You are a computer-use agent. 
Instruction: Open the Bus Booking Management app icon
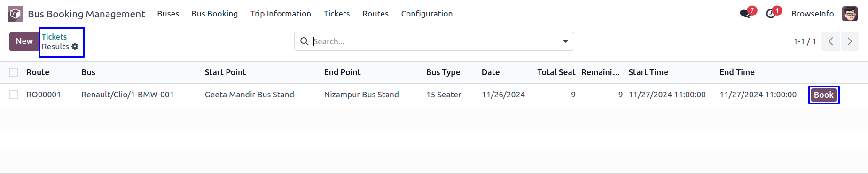[x=15, y=14]
